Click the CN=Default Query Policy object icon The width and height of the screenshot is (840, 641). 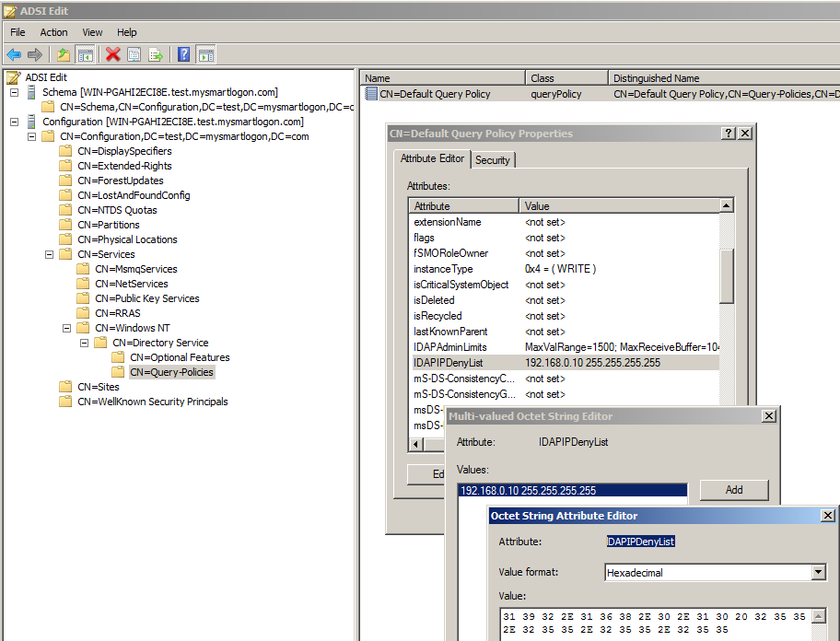coord(370,94)
